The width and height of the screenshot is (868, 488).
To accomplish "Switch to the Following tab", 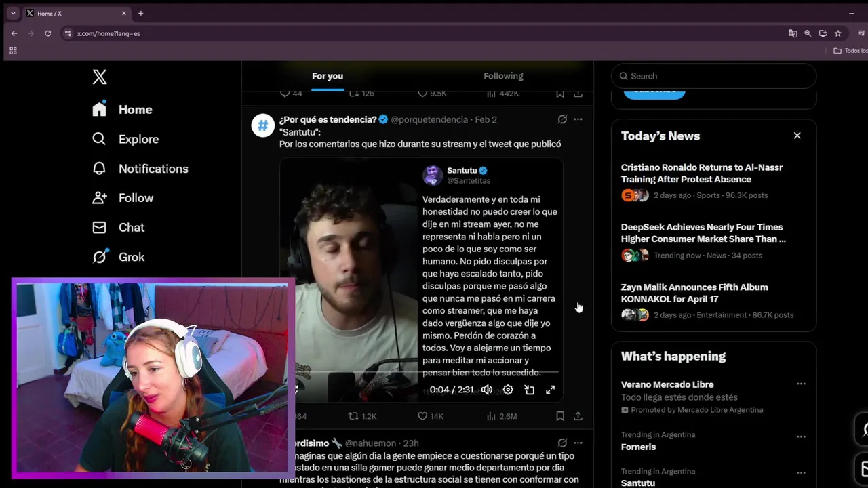I will pos(503,76).
